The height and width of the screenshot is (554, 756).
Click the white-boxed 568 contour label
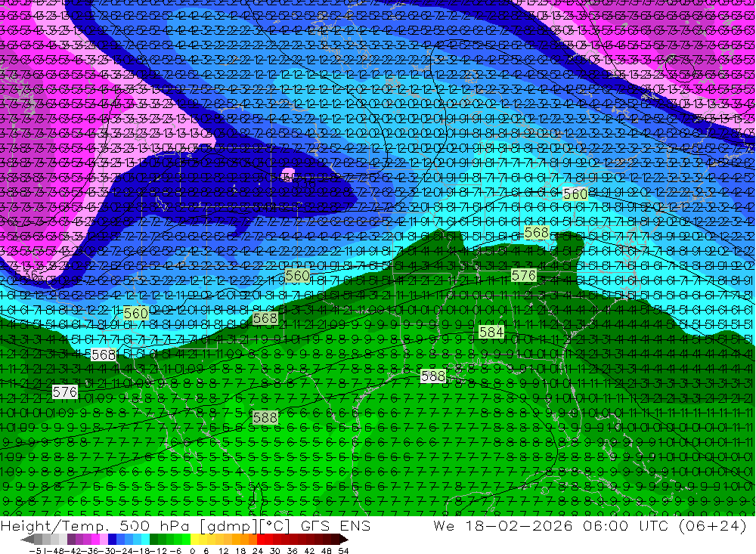pos(103,355)
